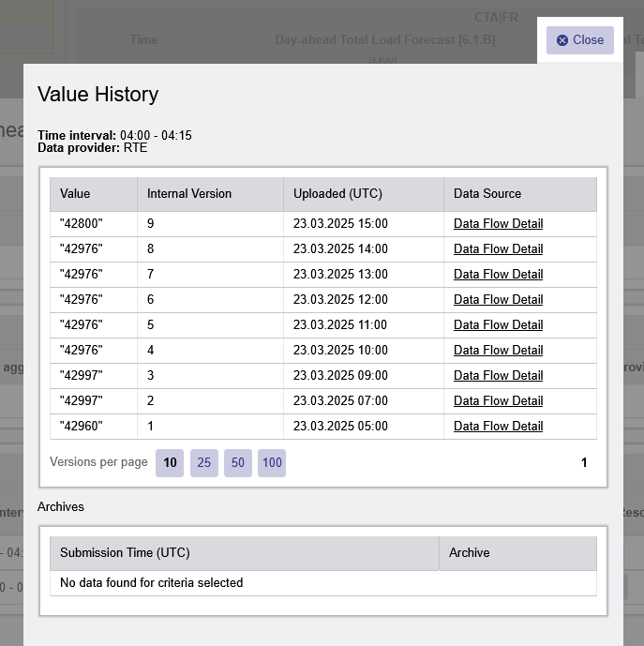Show 100 versions per page
This screenshot has height=646, width=644.
pos(272,462)
